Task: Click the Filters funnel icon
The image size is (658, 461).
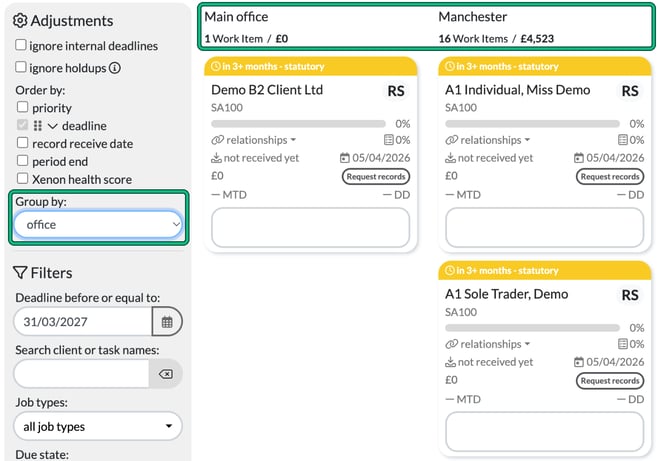Action: (20, 273)
